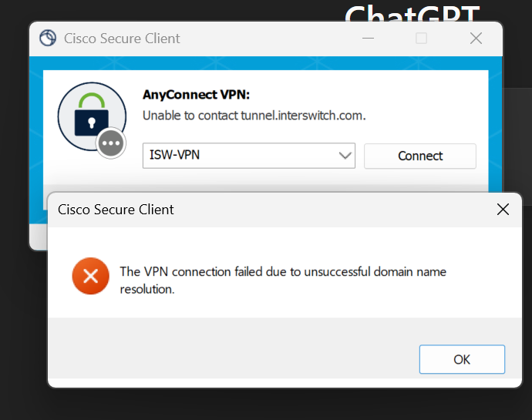Close the main Cisco Secure Client window
This screenshot has width=532, height=420.
pos(476,39)
